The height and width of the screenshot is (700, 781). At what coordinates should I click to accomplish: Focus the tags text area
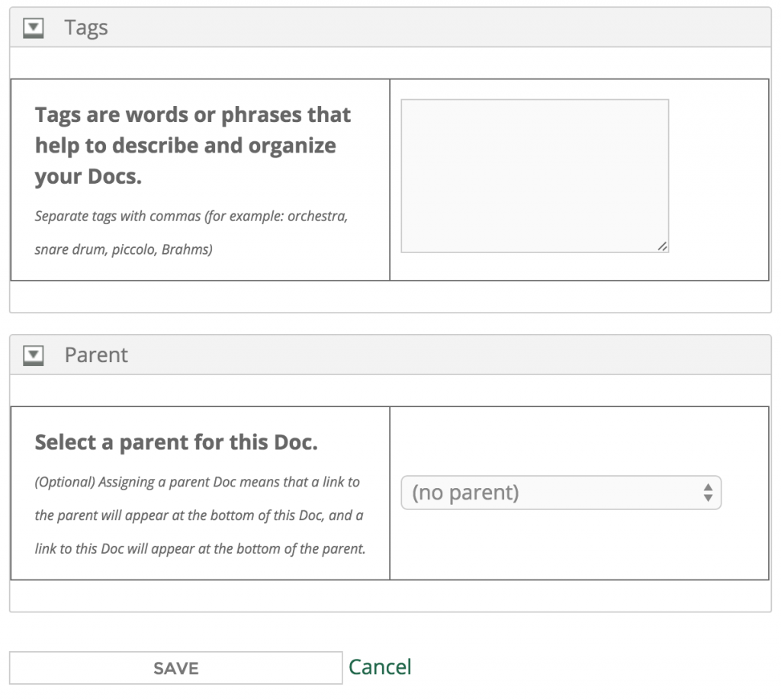point(535,175)
